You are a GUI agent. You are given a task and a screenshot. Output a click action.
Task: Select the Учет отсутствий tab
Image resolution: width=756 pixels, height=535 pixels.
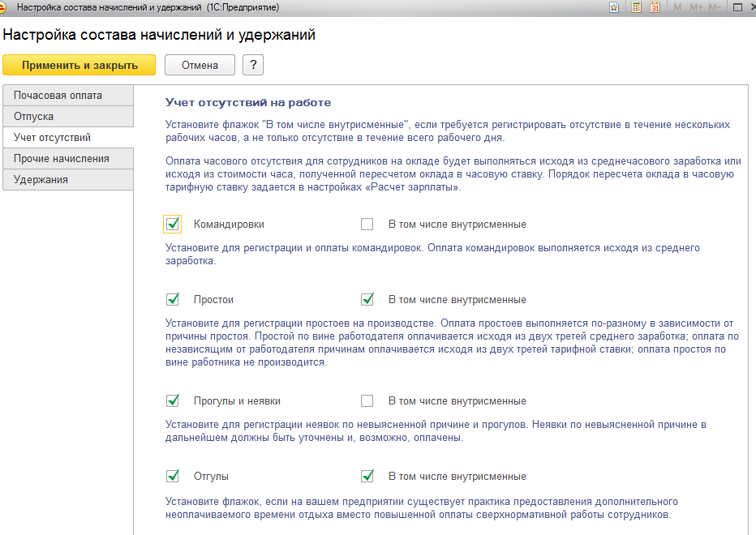68,137
